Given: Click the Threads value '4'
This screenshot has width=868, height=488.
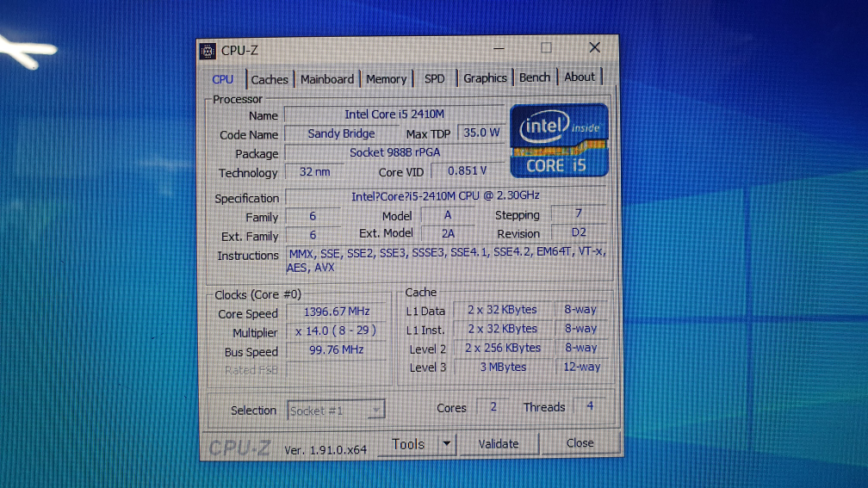Looking at the screenshot, I should 590,406.
